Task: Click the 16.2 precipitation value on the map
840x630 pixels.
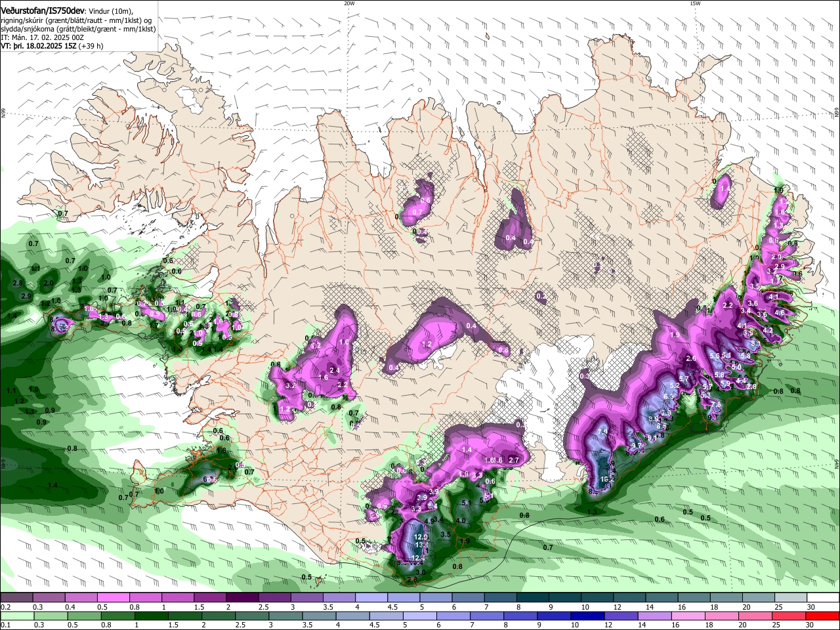Action: tap(607, 479)
